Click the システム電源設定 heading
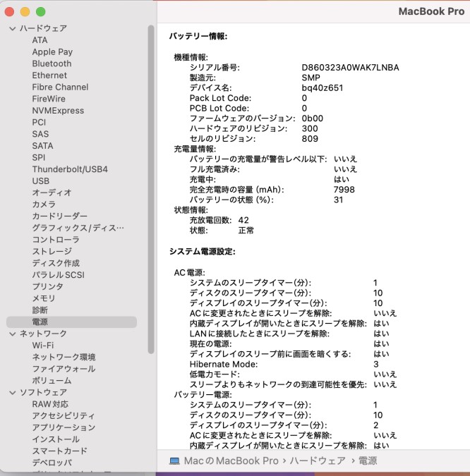470x476 pixels. coord(203,252)
